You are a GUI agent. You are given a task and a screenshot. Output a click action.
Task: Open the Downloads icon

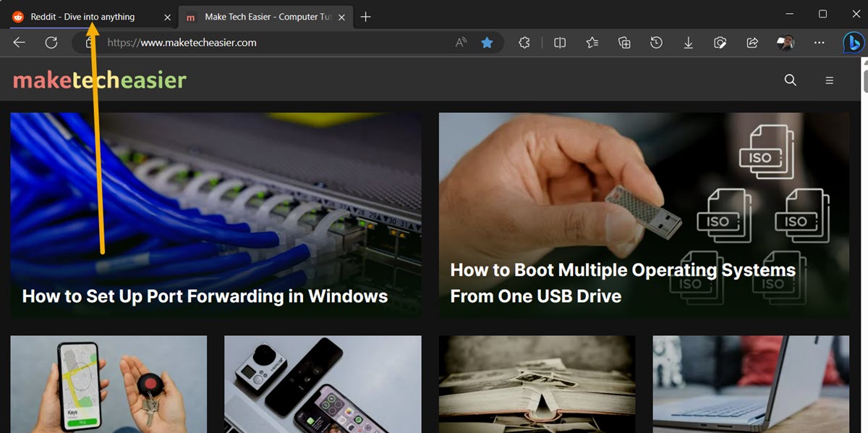point(688,43)
